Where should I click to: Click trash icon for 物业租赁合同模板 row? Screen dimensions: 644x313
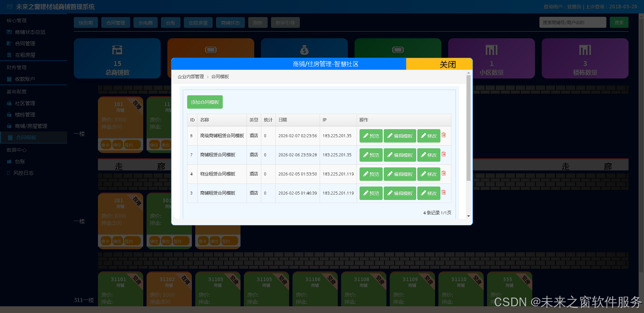(x=443, y=173)
